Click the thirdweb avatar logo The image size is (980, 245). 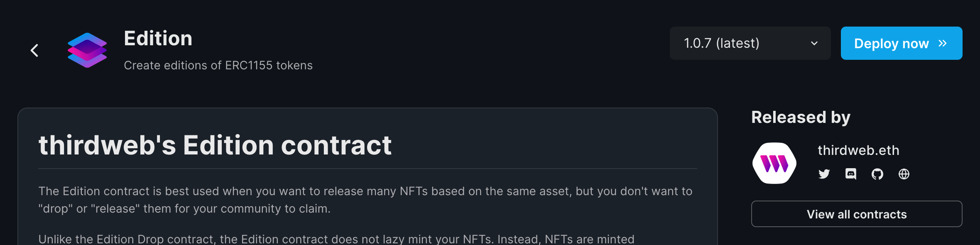click(774, 163)
